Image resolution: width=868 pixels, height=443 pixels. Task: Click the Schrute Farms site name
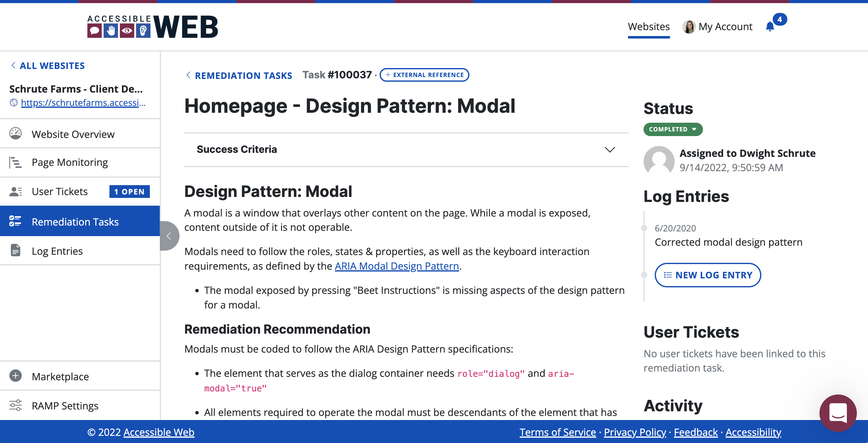click(76, 89)
